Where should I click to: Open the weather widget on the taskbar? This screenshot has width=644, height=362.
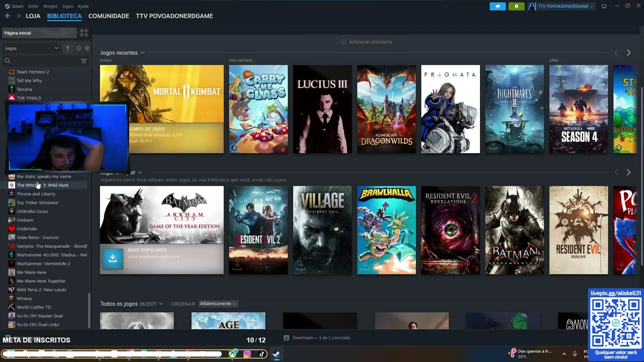point(529,354)
